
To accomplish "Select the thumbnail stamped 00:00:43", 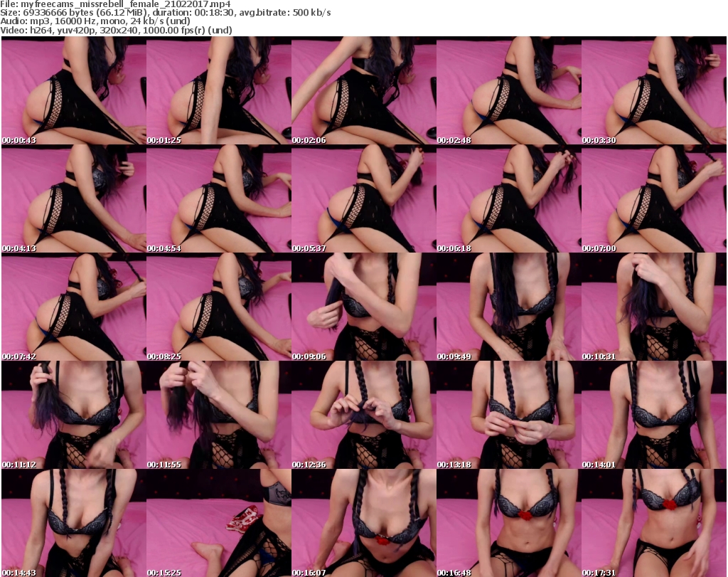I will pyautogui.click(x=74, y=90).
